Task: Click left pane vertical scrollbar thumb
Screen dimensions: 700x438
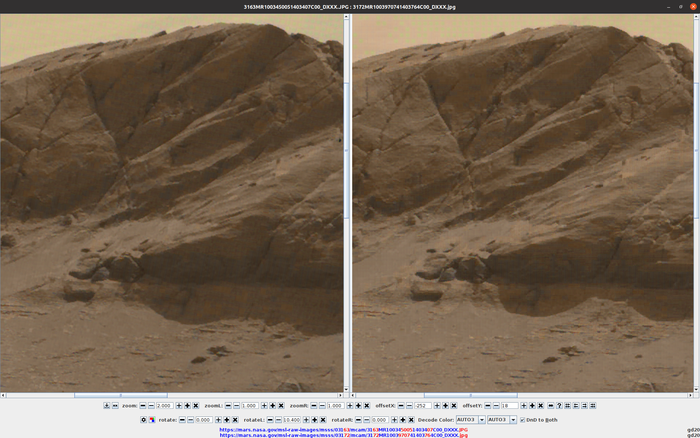Action: [x=346, y=150]
